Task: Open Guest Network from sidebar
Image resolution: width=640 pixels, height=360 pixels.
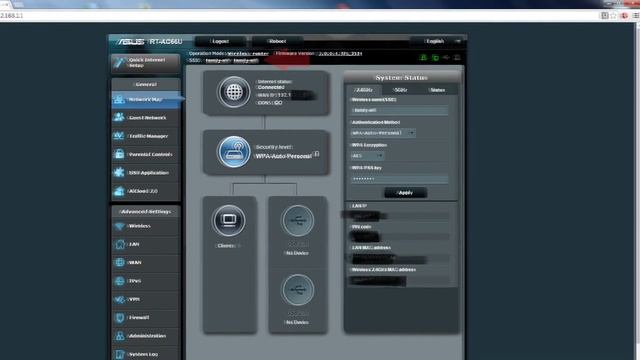Action: pyautogui.click(x=145, y=118)
